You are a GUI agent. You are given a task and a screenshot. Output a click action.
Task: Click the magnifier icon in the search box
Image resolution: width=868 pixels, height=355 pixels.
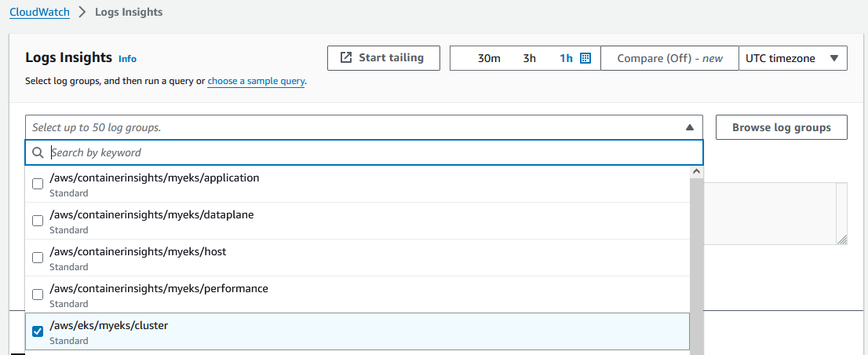[x=38, y=152]
